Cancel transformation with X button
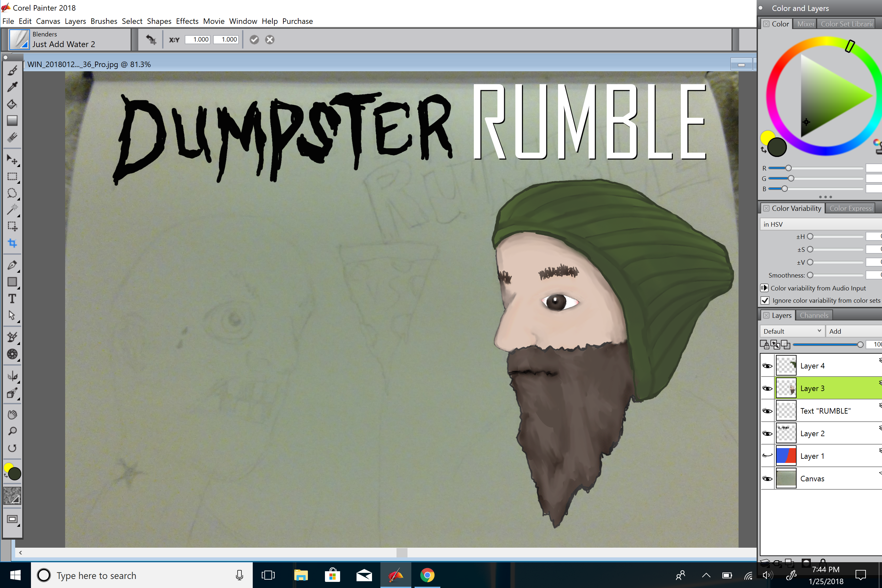882x588 pixels. point(269,40)
